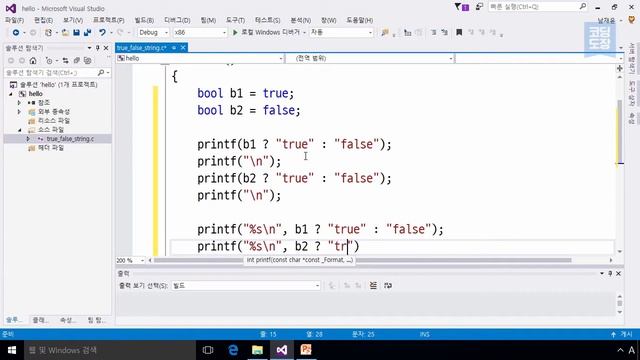Click the New Project toolbar icon

click(49, 32)
